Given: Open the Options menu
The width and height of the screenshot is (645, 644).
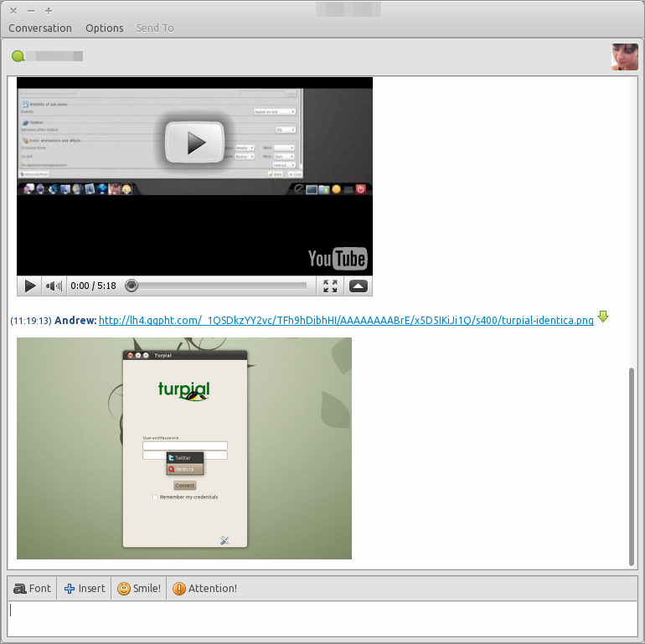Looking at the screenshot, I should [105, 28].
